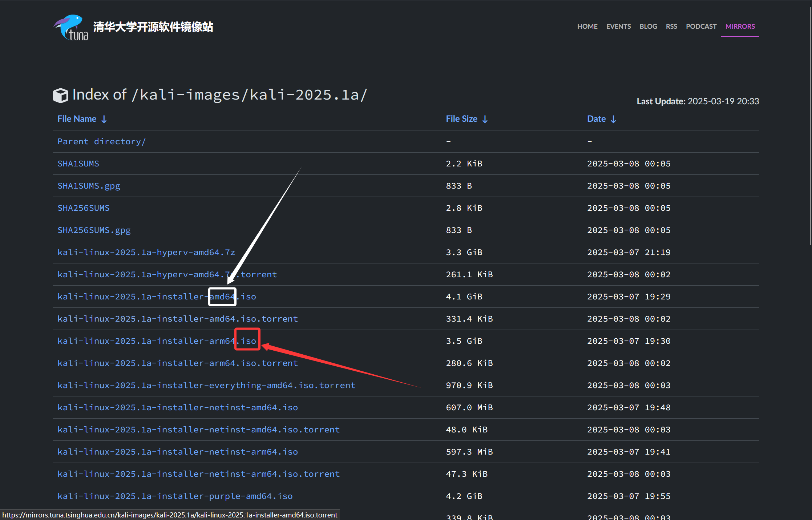Open the RSS feed link
The height and width of the screenshot is (520, 812).
671,27
